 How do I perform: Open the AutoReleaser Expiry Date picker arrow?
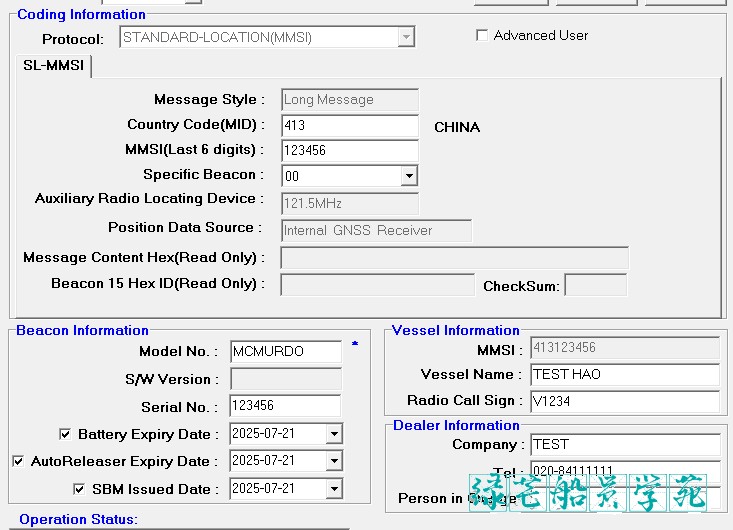(334, 461)
